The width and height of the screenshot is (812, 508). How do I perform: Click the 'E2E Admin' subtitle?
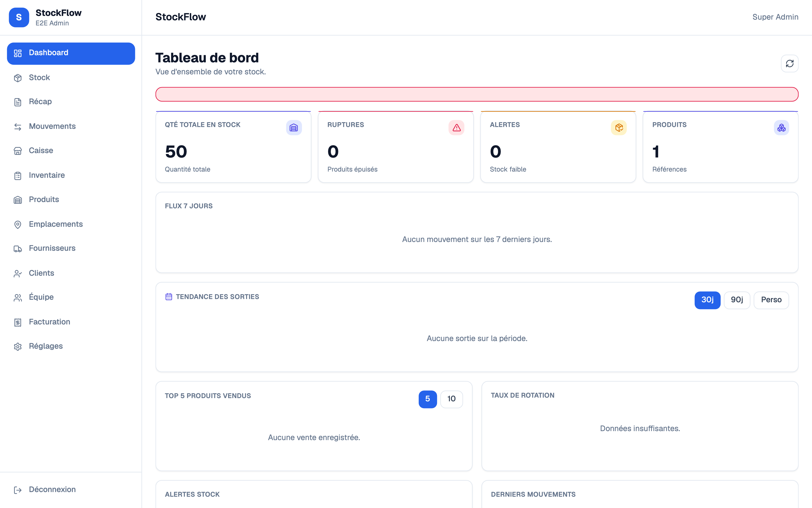(x=52, y=23)
